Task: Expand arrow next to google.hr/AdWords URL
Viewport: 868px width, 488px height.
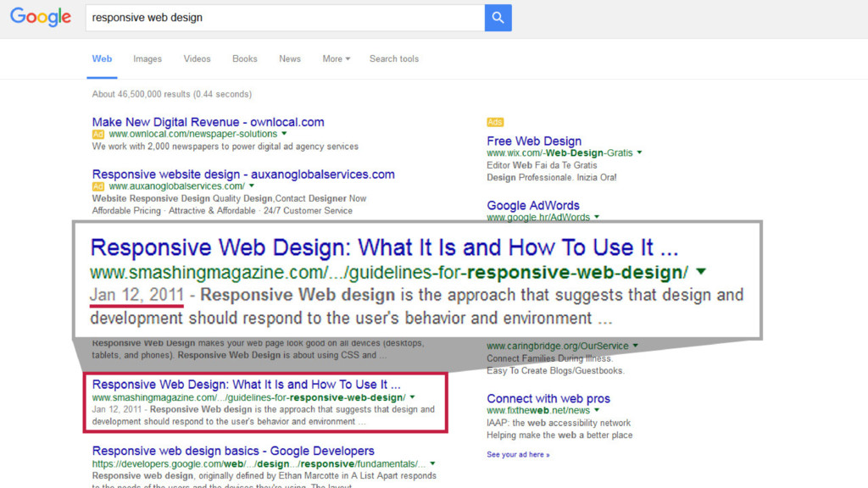Action: point(597,217)
